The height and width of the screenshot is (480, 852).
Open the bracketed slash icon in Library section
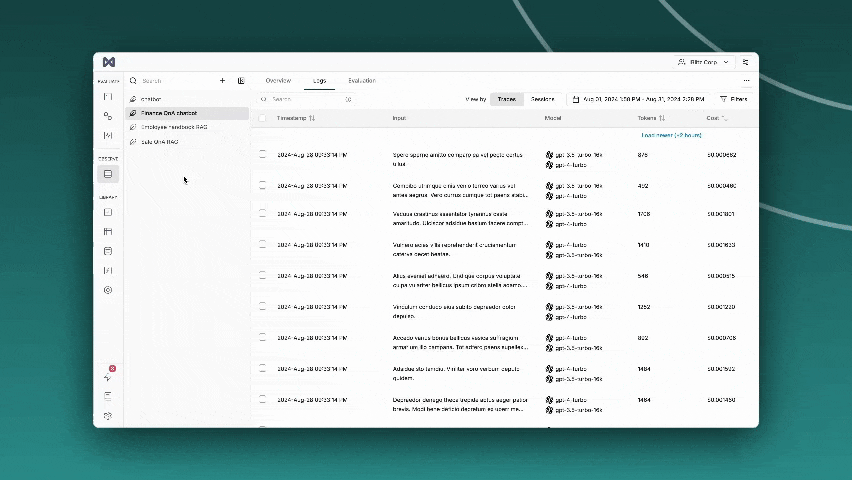[108, 271]
